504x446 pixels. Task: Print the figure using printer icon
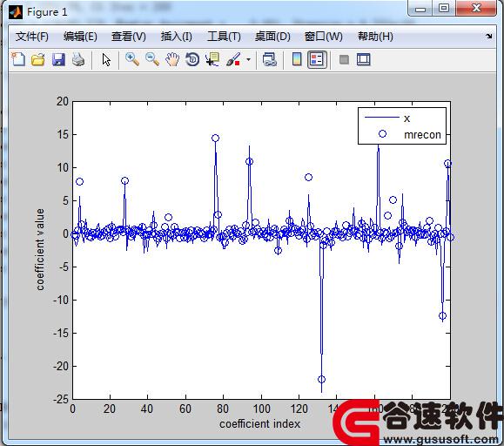78,60
